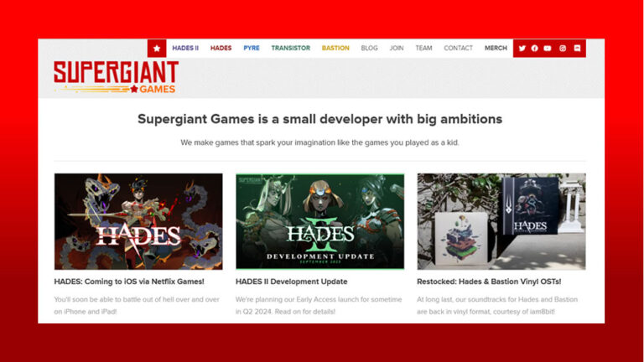Open the YouTube social icon
The image size is (644, 362).
tap(548, 49)
